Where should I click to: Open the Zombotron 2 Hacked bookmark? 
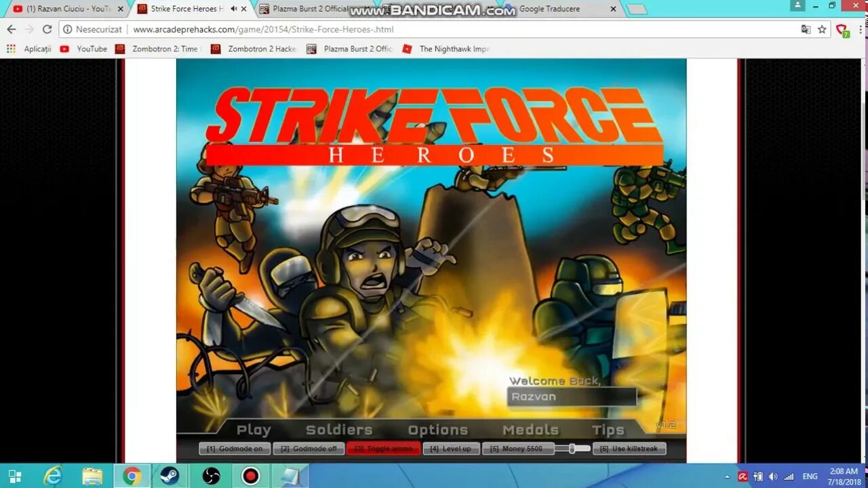[x=254, y=49]
